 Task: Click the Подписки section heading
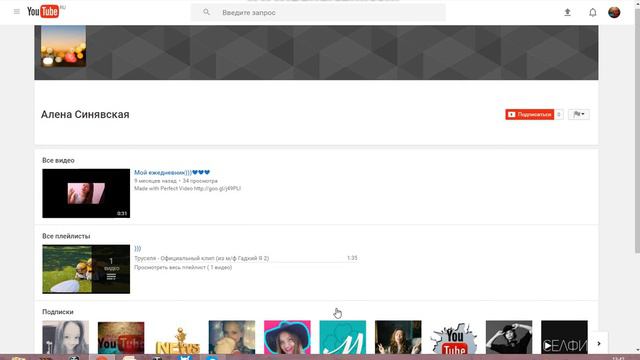(x=58, y=312)
